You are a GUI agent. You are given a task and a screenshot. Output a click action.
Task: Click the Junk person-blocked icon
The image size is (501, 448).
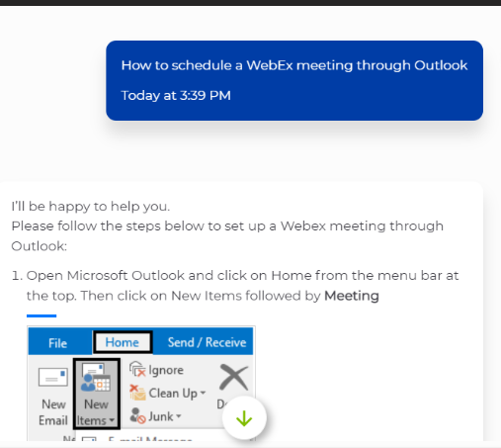click(x=137, y=415)
